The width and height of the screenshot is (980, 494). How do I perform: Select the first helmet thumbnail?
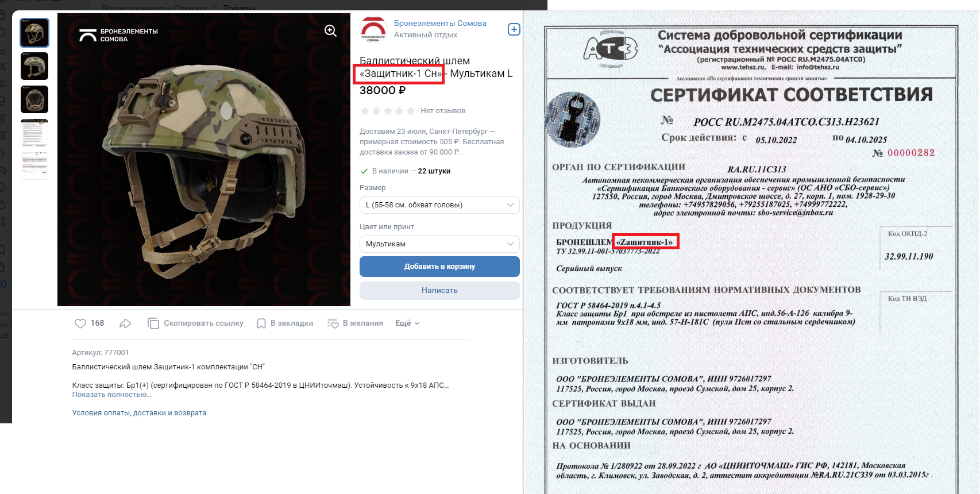click(34, 33)
